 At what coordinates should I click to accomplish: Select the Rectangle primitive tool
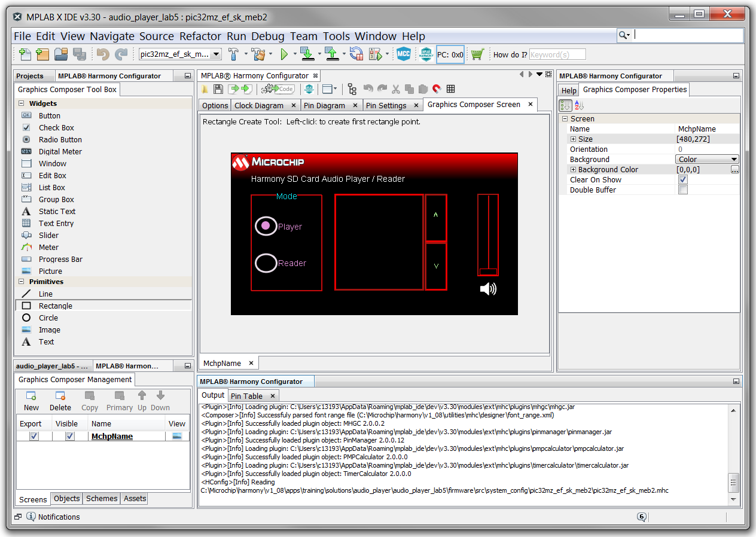coord(103,306)
